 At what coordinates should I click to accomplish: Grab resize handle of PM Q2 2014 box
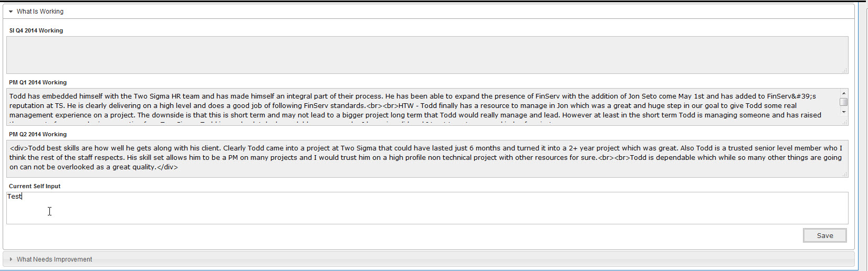click(844, 174)
